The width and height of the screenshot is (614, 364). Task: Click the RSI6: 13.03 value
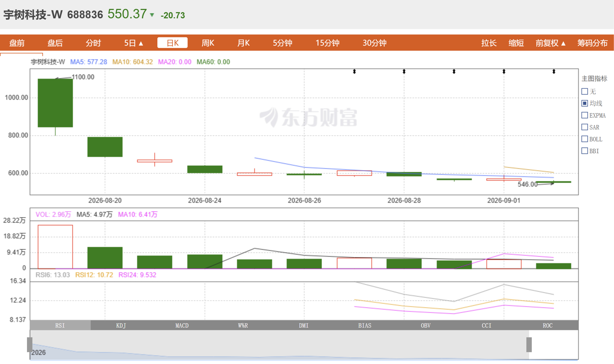[53, 275]
